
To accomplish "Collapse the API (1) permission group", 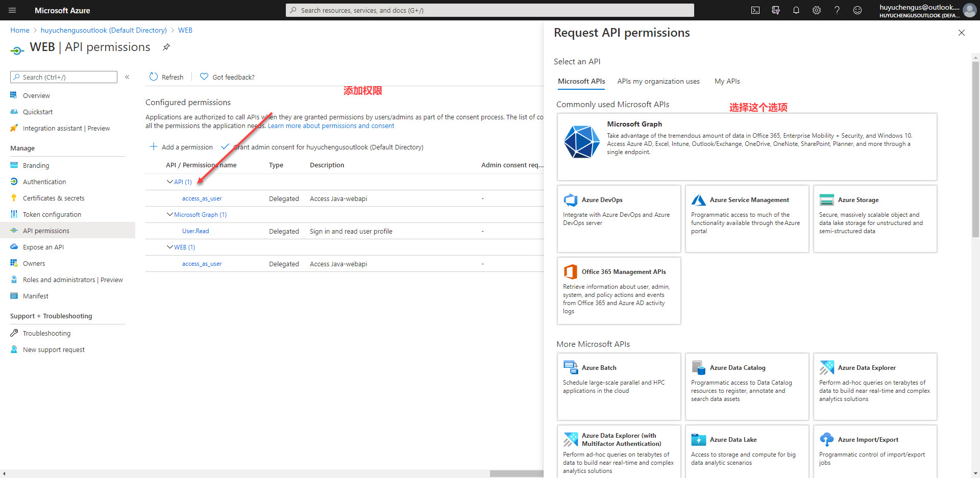I will click(170, 182).
